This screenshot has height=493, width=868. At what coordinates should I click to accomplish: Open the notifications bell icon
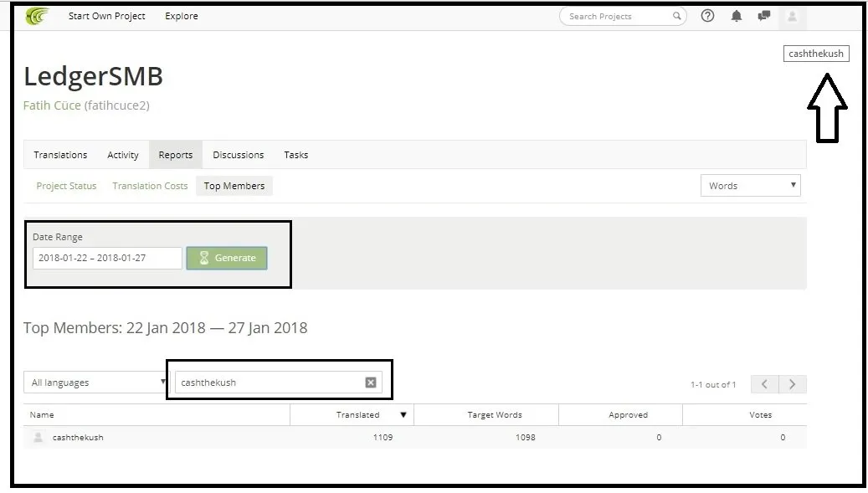[737, 16]
